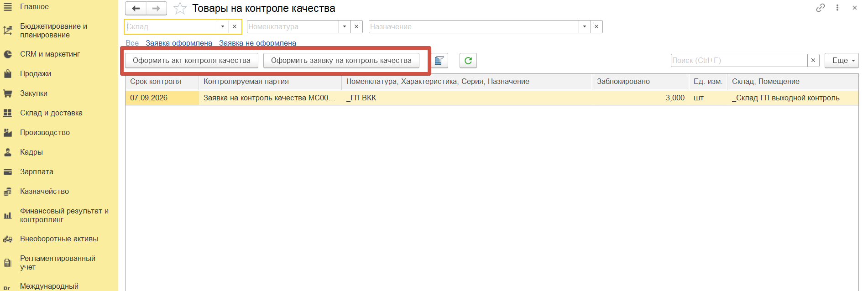
Task: Sort by Срок контроля column header
Action: pyautogui.click(x=162, y=82)
